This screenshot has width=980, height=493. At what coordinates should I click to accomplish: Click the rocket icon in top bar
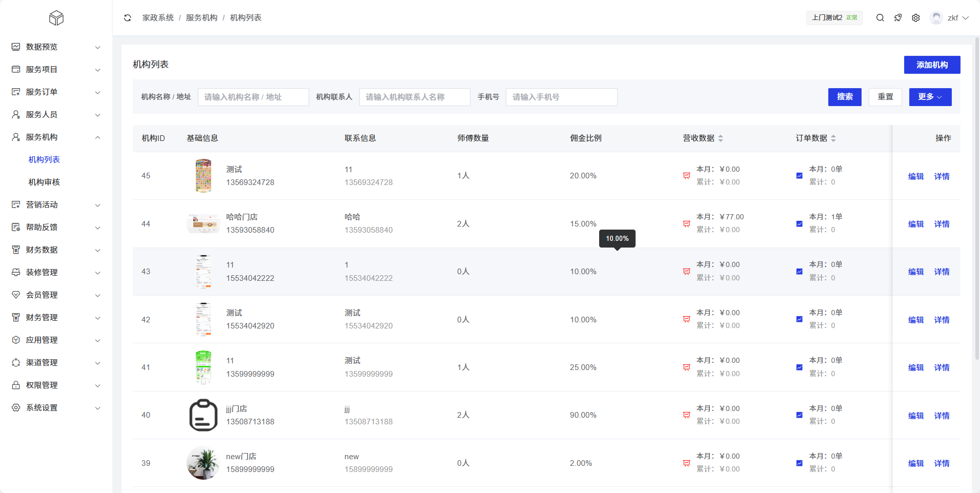(898, 18)
